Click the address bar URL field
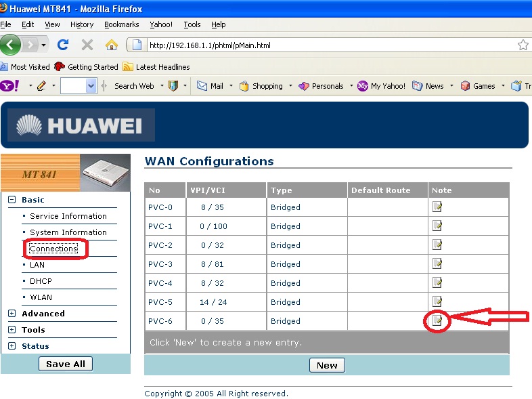 [x=331, y=45]
